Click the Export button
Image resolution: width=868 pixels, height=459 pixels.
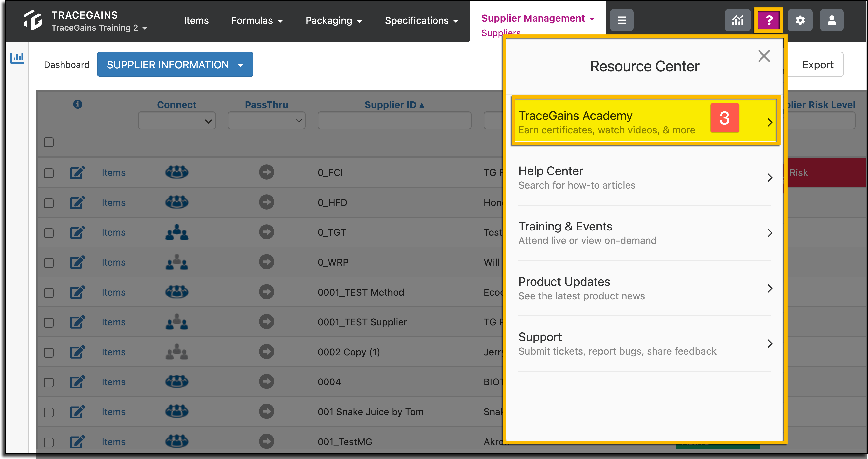coord(818,64)
